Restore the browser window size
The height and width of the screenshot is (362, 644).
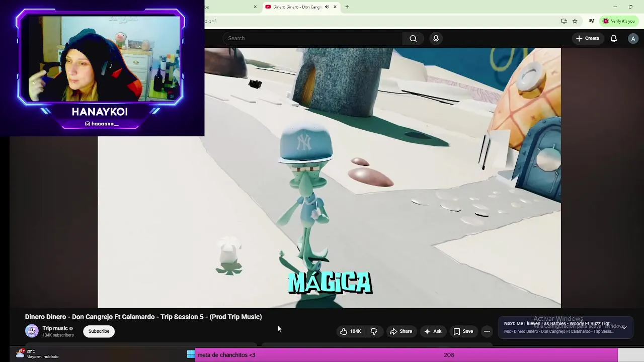[630, 7]
